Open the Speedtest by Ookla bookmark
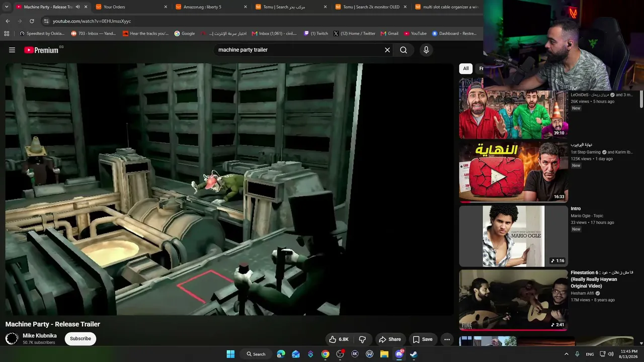This screenshot has width=644, height=362. pos(42,34)
